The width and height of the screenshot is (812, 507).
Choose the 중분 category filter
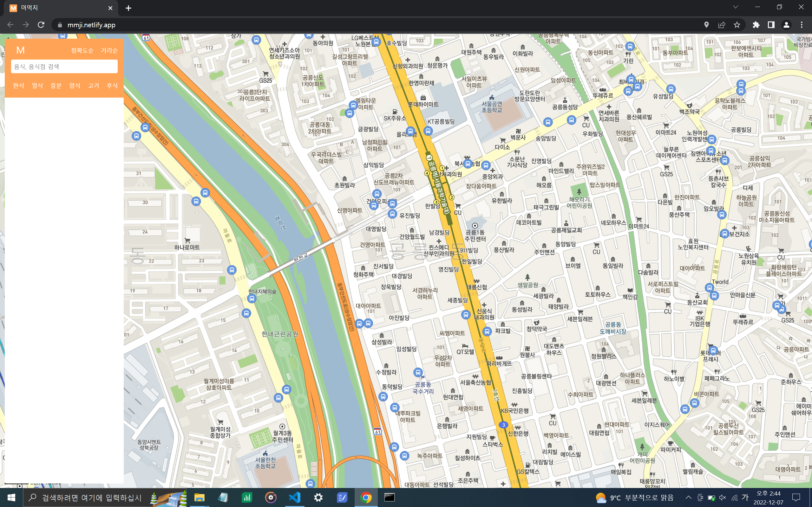click(56, 86)
